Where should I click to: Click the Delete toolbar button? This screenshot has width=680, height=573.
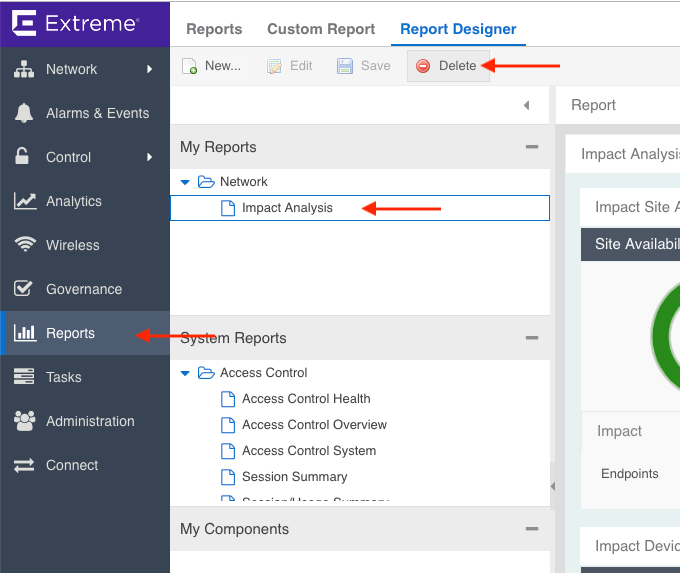[448, 66]
